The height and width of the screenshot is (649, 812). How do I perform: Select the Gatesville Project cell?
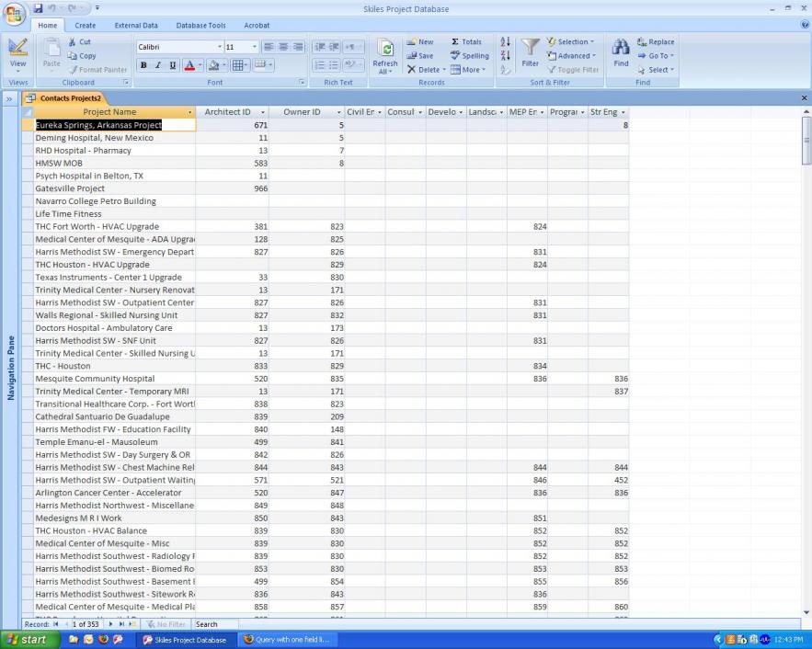click(x=114, y=188)
